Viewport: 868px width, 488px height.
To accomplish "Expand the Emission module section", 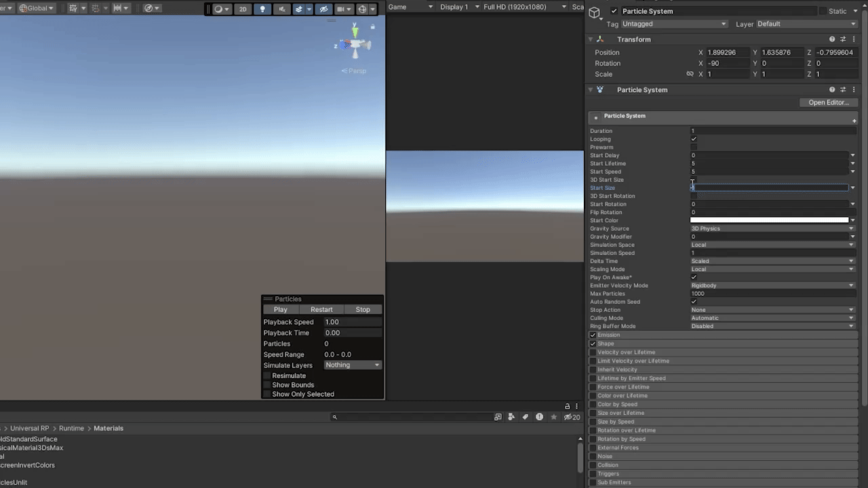I will click(608, 335).
